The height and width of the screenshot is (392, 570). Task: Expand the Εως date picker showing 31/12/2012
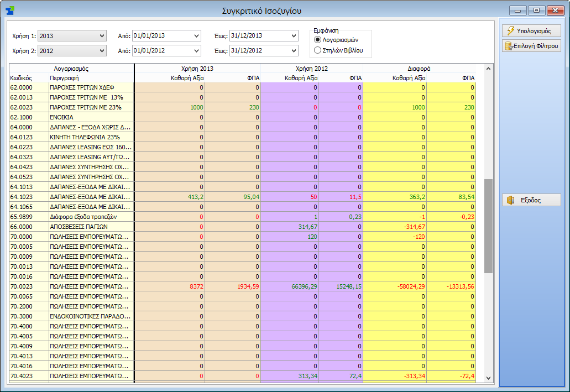294,50
